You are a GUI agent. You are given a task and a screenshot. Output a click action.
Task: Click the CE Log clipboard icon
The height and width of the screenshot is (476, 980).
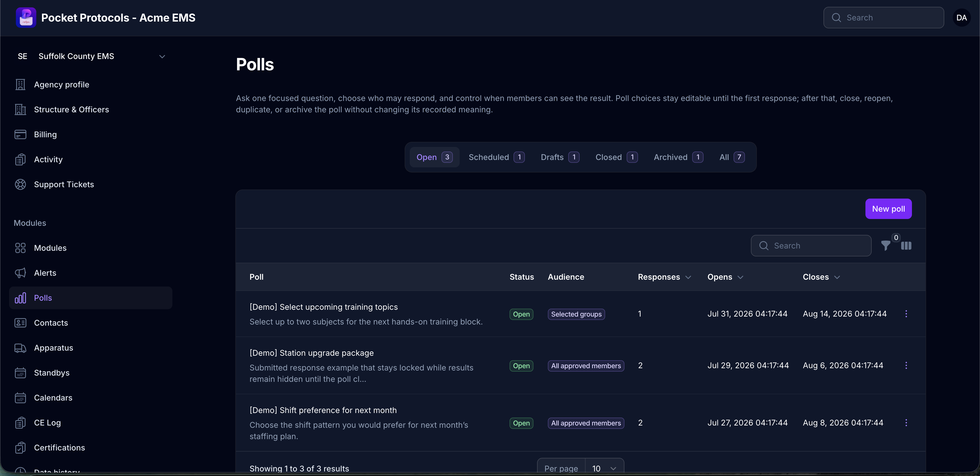(20, 423)
